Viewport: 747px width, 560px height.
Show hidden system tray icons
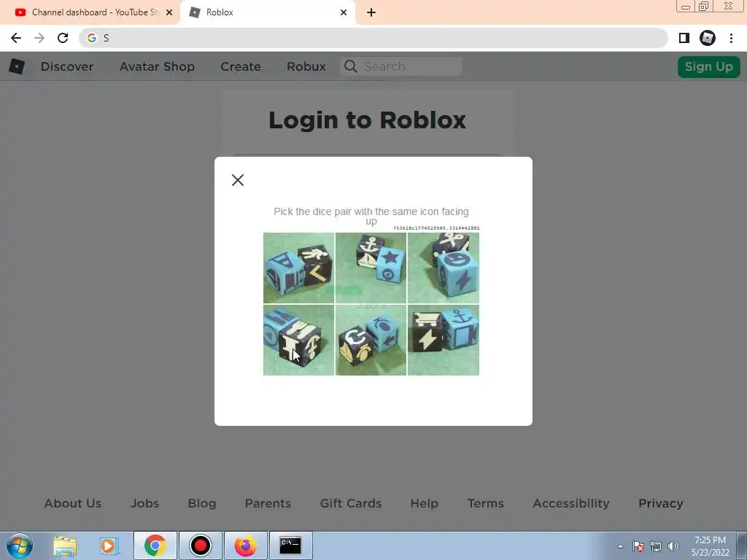[620, 546]
